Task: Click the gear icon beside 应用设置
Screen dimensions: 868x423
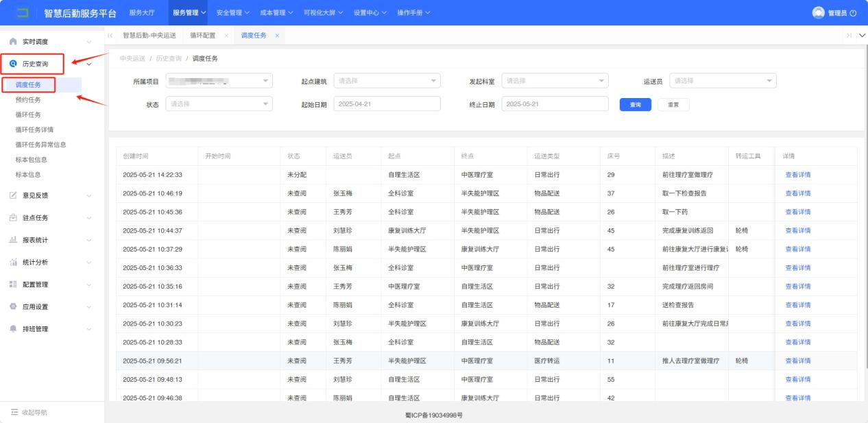Action: 14,306
